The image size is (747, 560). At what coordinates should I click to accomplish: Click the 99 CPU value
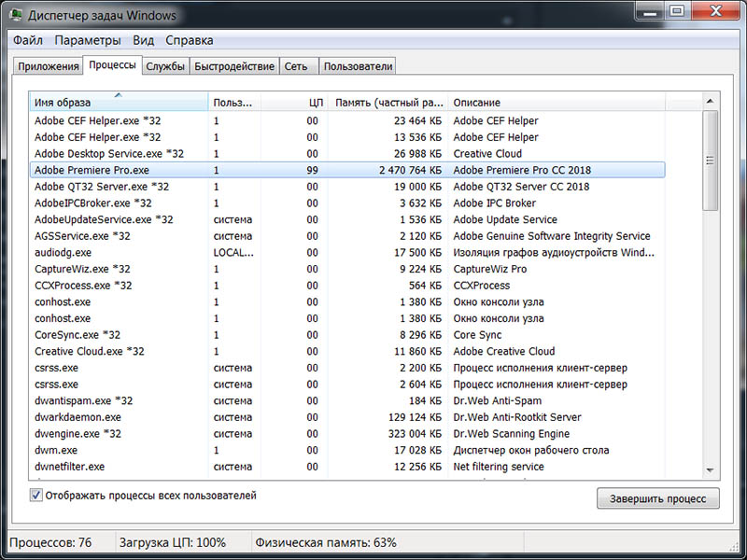312,170
